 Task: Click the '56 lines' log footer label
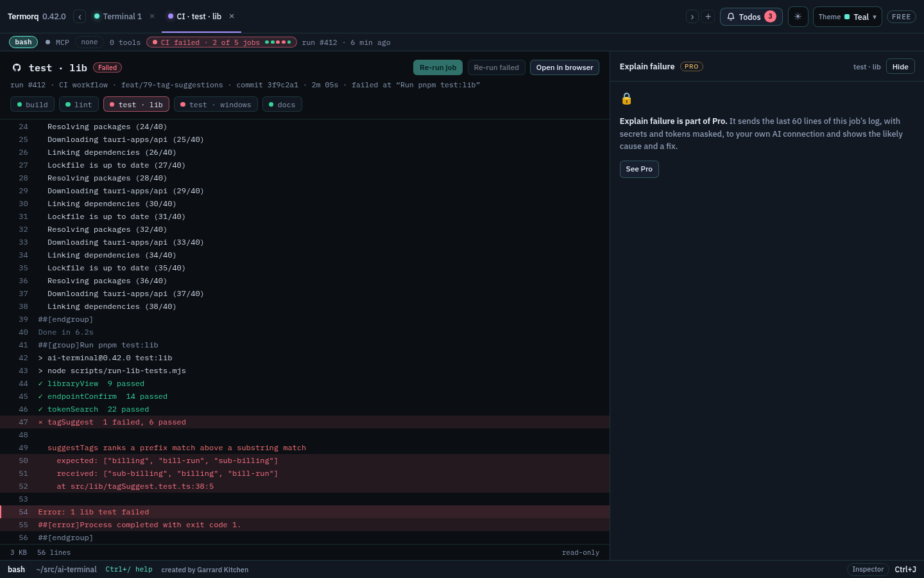pos(54,552)
